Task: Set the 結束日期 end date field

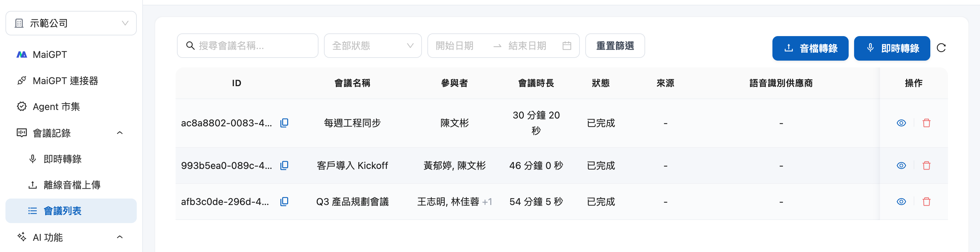Action: coord(532,46)
